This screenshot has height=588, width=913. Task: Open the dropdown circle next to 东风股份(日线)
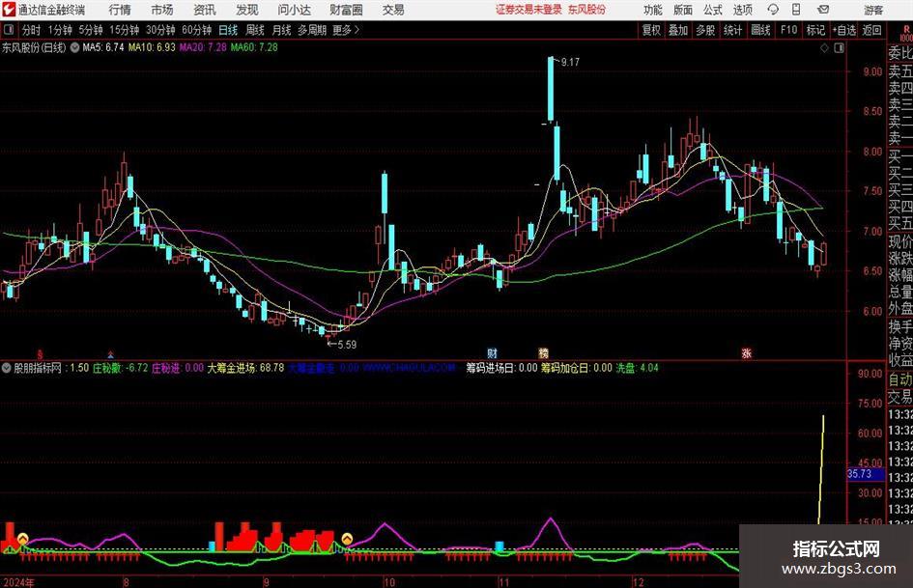tap(74, 47)
